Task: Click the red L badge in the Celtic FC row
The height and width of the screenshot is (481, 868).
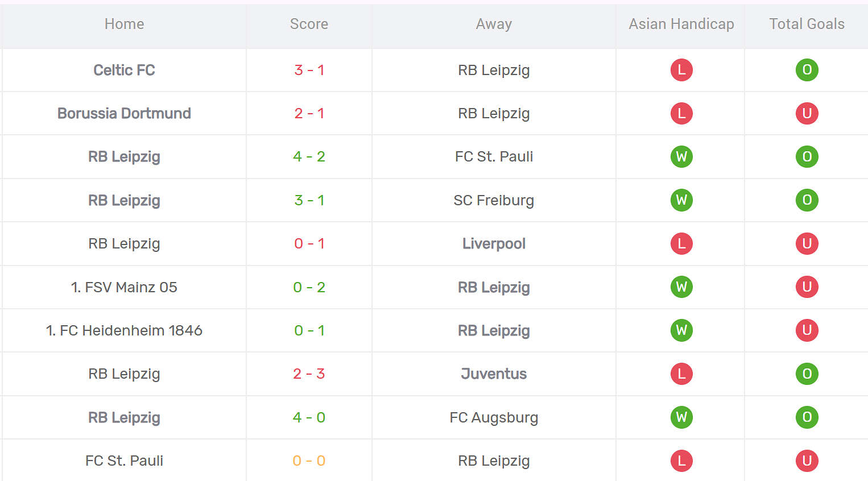Action: pyautogui.click(x=681, y=70)
